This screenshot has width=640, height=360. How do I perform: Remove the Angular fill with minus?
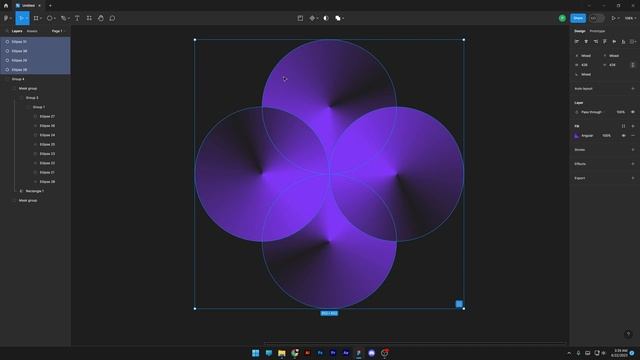tap(633, 136)
